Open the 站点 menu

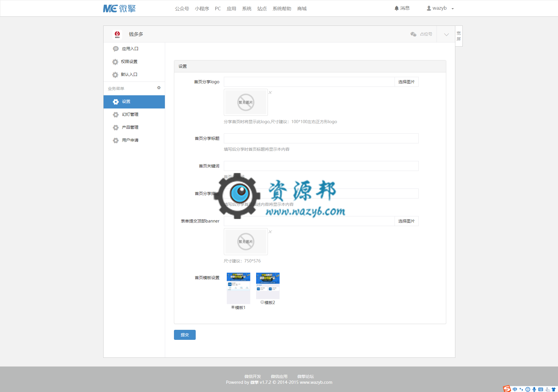pos(262,9)
